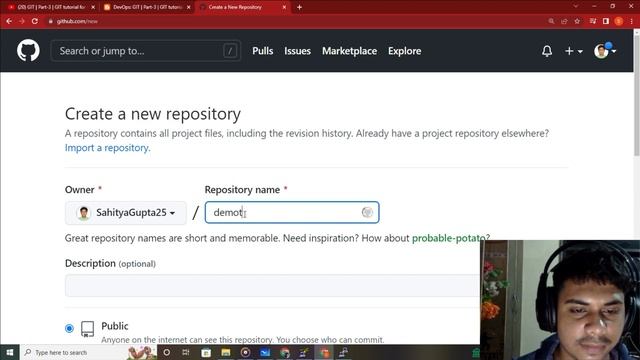Screen dimensions: 640x360
Task: Click into the Repository name field
Action: point(292,212)
